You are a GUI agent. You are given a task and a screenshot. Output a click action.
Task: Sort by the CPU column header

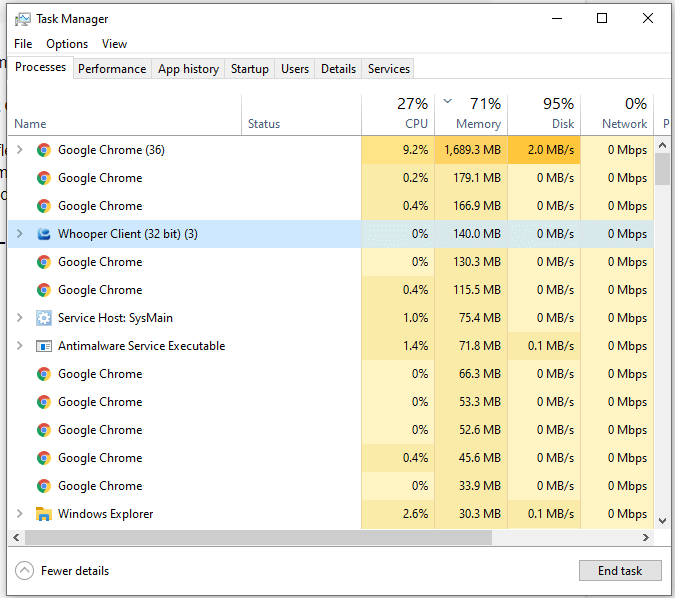[398, 115]
